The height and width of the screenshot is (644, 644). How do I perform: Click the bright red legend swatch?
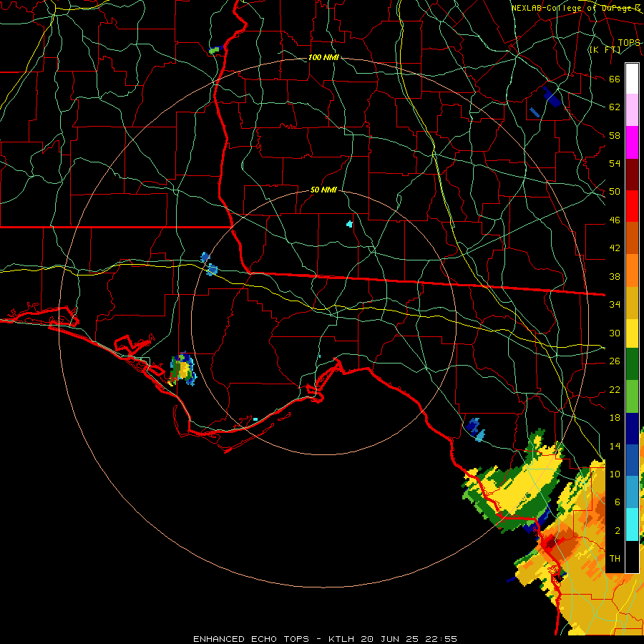[x=632, y=206]
